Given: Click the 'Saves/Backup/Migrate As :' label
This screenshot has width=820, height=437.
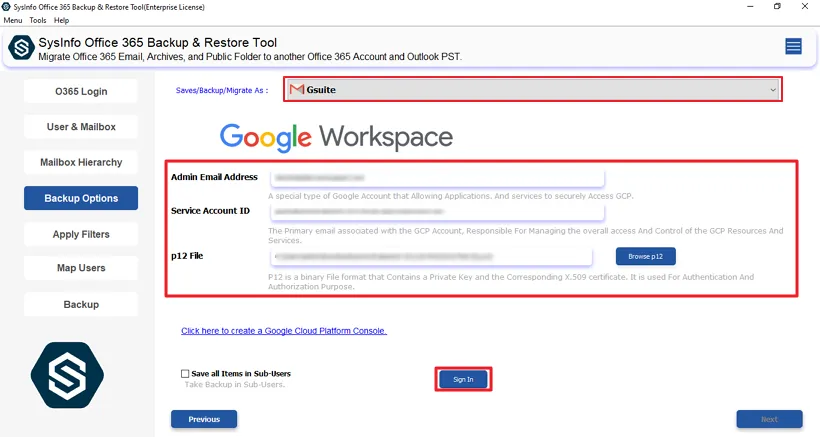Looking at the screenshot, I should click(x=222, y=90).
